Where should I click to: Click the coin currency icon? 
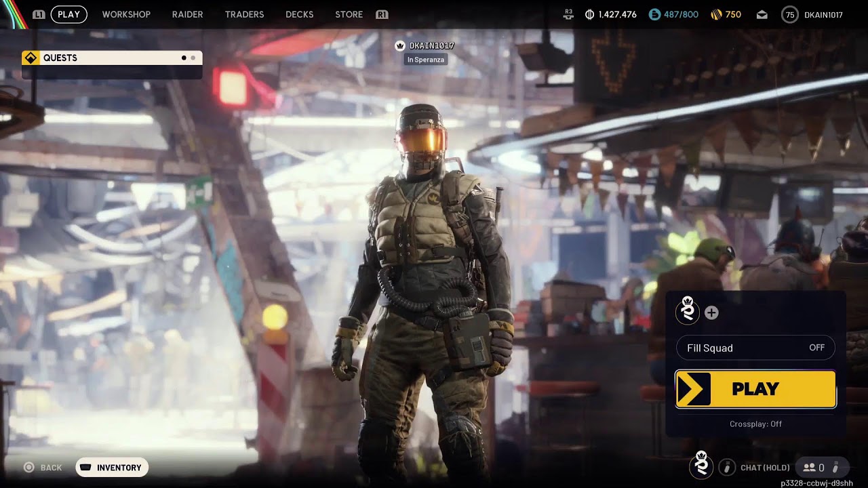tap(590, 14)
